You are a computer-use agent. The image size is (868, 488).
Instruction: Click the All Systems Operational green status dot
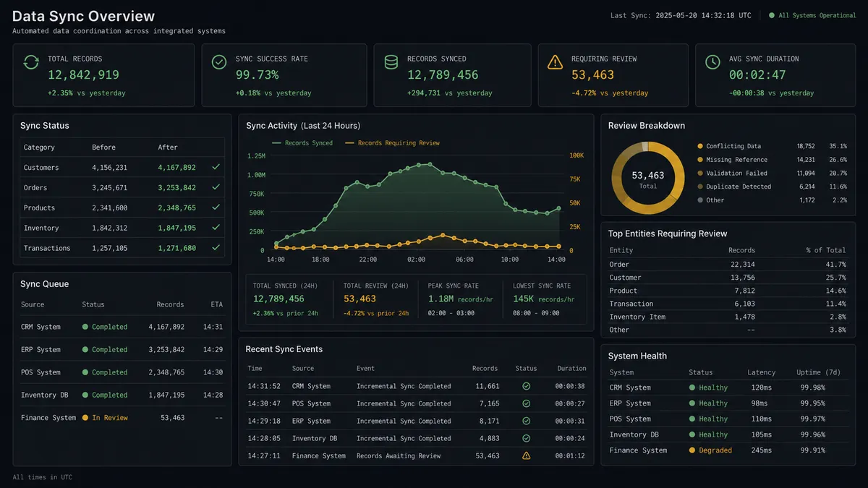772,15
